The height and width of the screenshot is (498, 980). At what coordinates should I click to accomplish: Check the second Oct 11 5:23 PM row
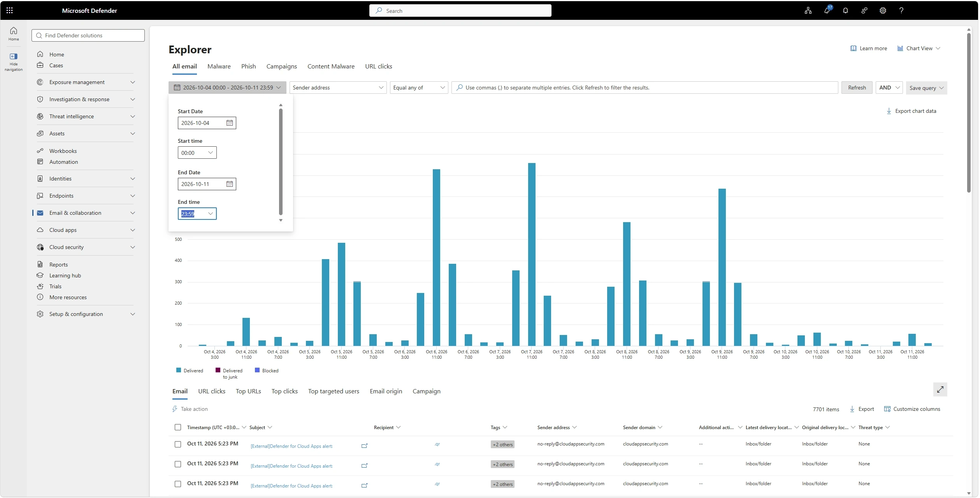(178, 465)
